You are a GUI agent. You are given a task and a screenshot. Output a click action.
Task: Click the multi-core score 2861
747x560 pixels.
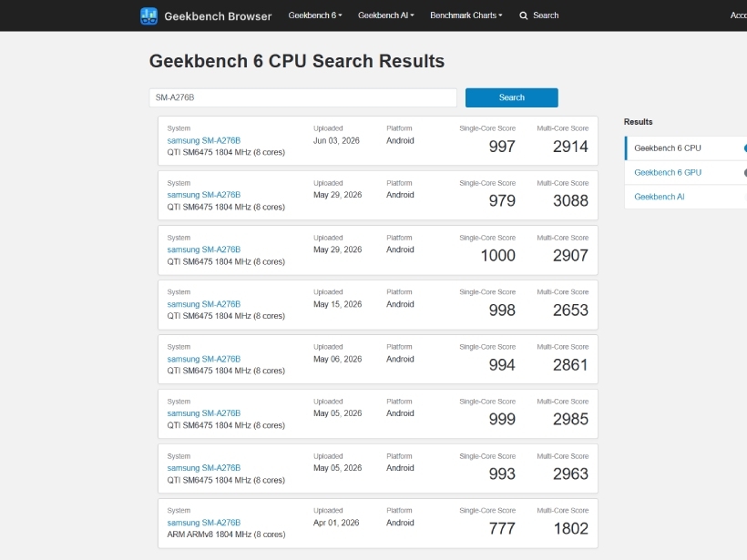click(570, 365)
